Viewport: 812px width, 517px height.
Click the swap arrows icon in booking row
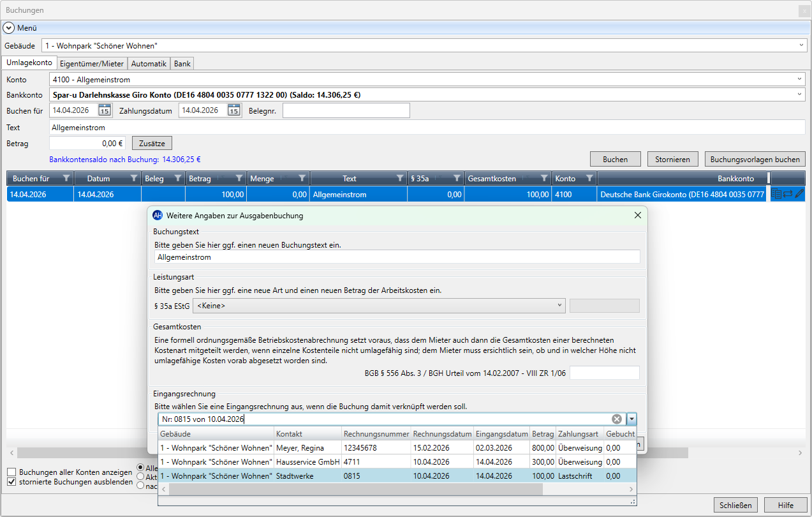click(788, 194)
